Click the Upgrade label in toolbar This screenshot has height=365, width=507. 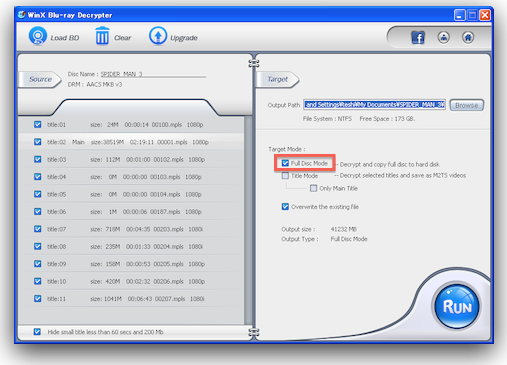(x=184, y=38)
